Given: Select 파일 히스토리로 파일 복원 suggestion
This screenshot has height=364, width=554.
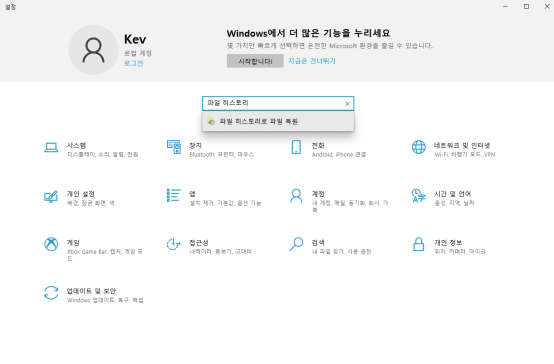Looking at the screenshot, I should pyautogui.click(x=278, y=121).
